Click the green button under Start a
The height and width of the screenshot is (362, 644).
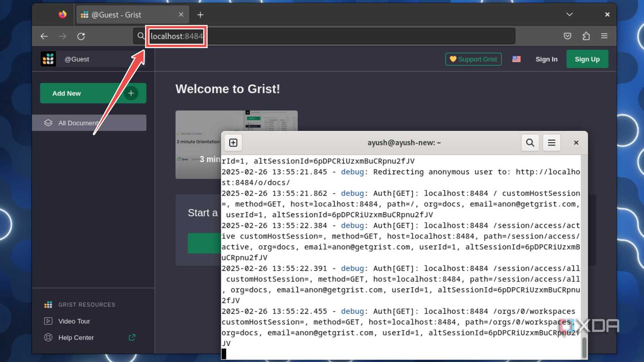click(x=204, y=243)
